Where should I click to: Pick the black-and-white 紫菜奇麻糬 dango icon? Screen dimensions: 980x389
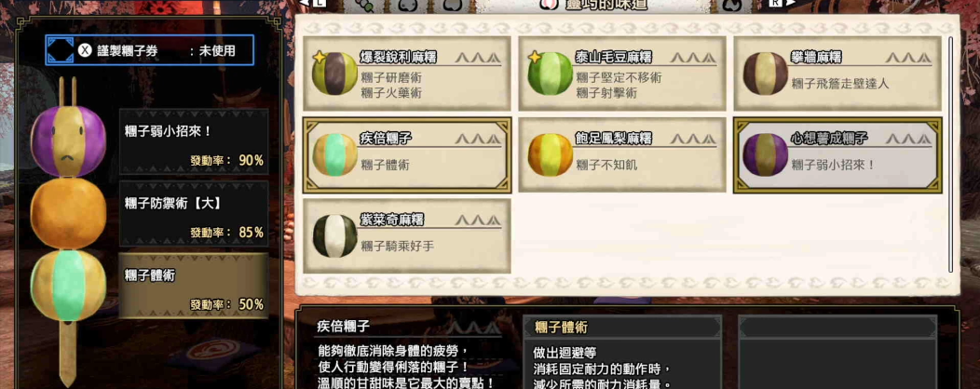tap(334, 236)
